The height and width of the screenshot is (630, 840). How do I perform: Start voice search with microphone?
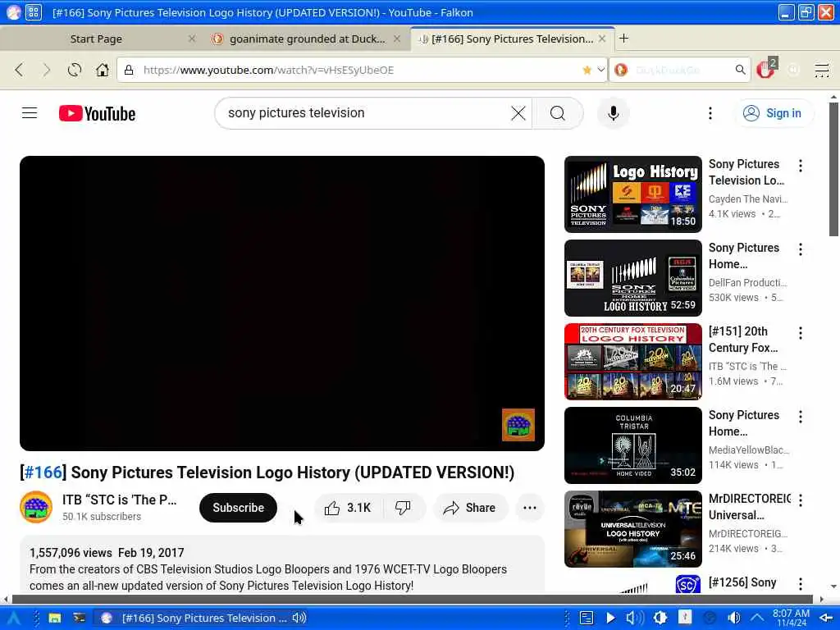click(614, 113)
